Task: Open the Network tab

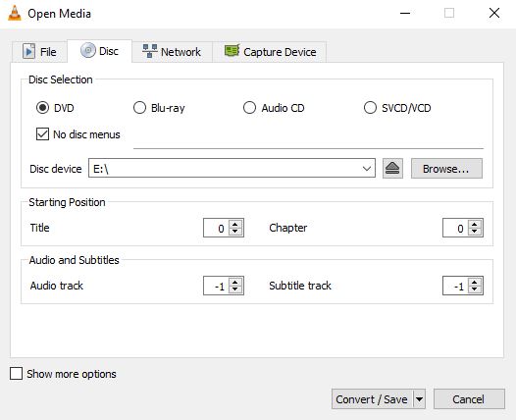Action: 172,52
